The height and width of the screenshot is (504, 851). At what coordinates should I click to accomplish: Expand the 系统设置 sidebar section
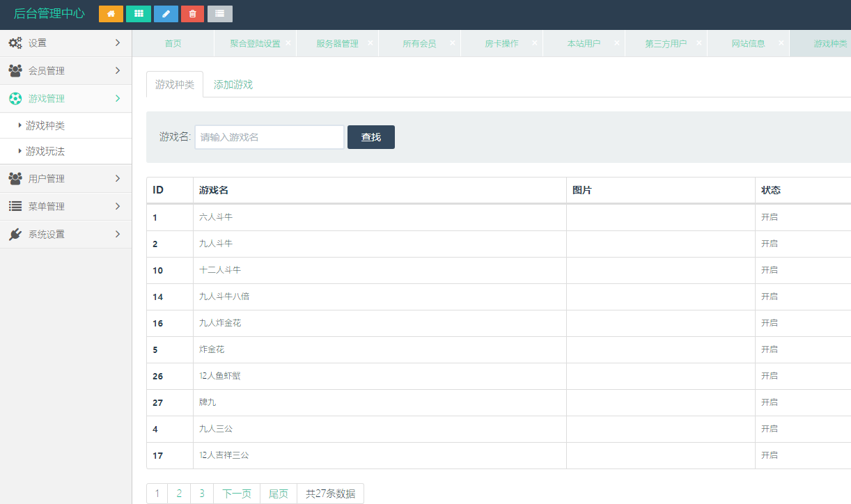[x=65, y=235]
